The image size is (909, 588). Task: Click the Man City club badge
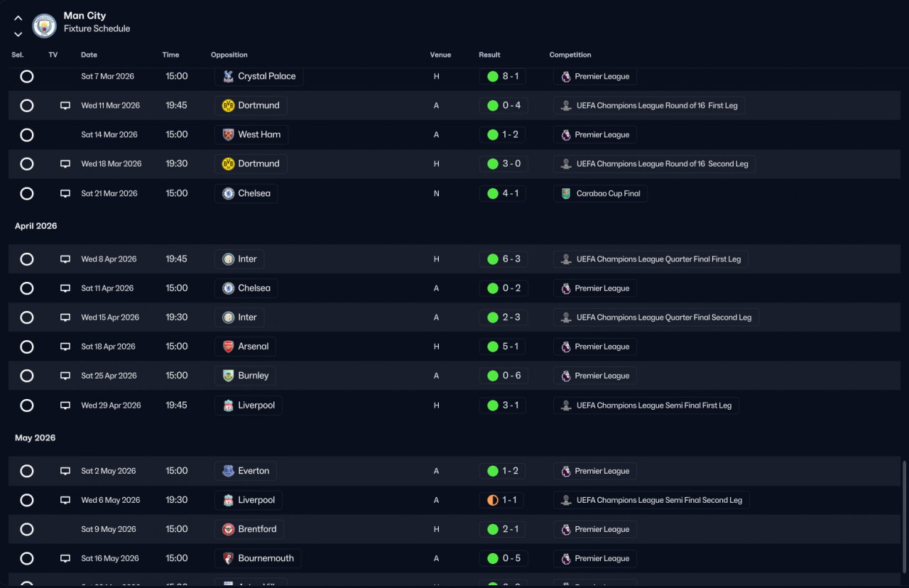(x=45, y=26)
